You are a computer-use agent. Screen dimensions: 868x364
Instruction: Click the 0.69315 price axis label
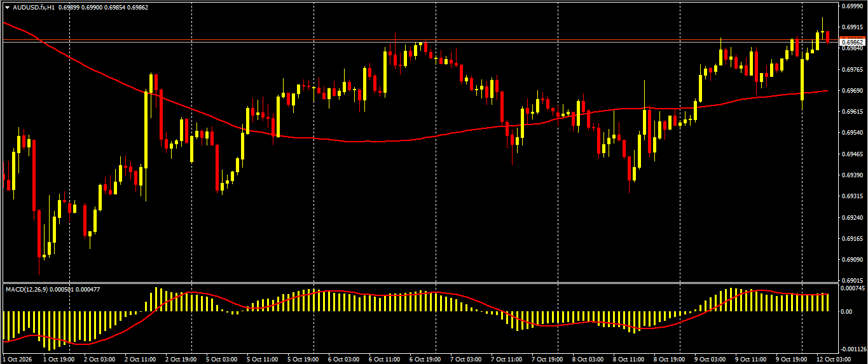pos(851,196)
